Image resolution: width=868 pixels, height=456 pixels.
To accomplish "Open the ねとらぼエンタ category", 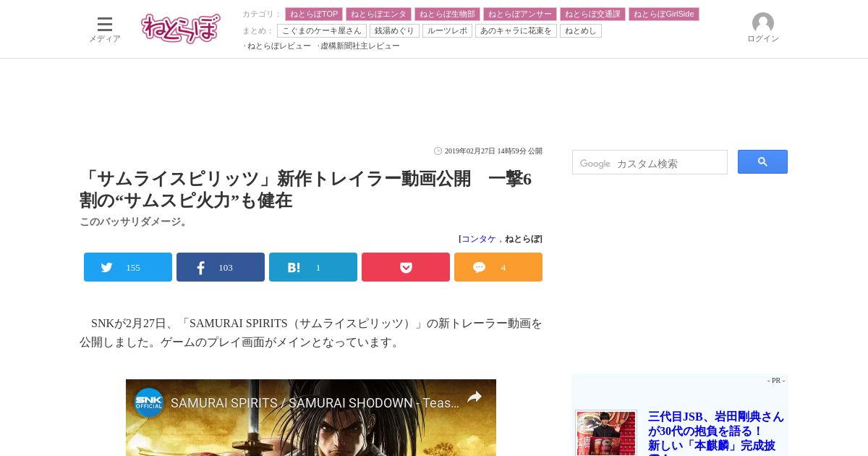I will (x=378, y=14).
